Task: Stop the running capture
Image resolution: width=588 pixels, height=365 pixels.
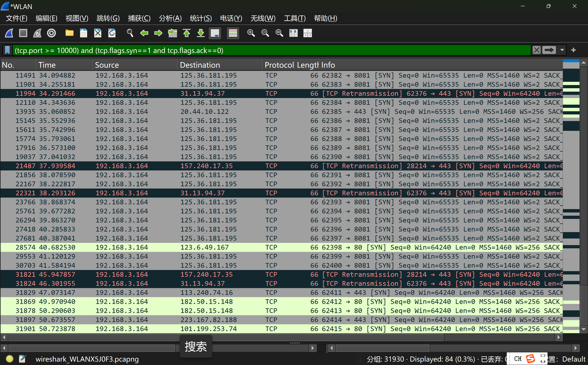Action: (23, 33)
